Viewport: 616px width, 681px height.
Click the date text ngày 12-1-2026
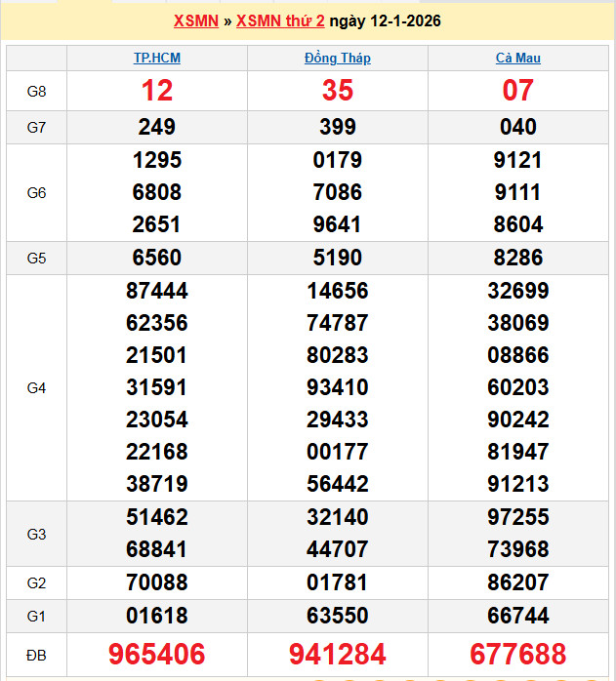pyautogui.click(x=385, y=20)
